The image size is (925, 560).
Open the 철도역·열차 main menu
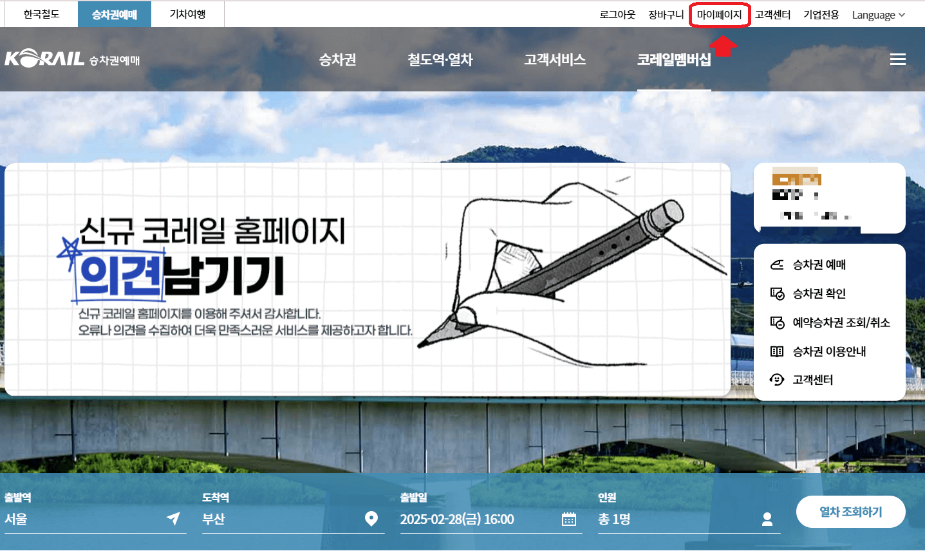coord(440,59)
